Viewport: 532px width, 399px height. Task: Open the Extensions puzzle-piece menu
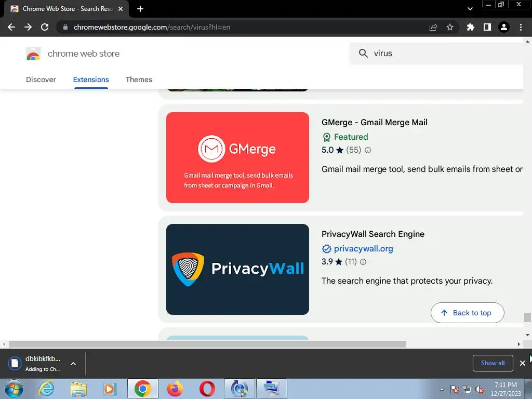click(x=471, y=27)
